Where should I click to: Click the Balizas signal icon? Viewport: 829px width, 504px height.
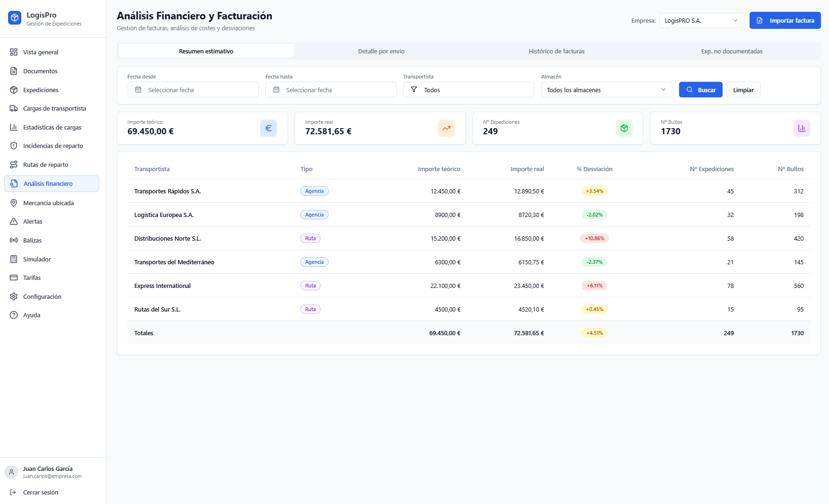(x=14, y=240)
